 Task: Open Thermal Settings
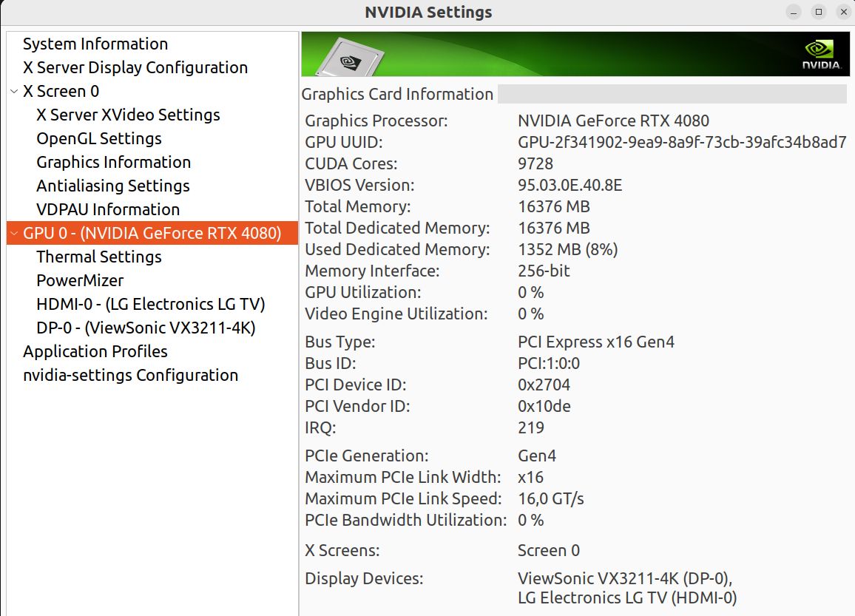99,257
